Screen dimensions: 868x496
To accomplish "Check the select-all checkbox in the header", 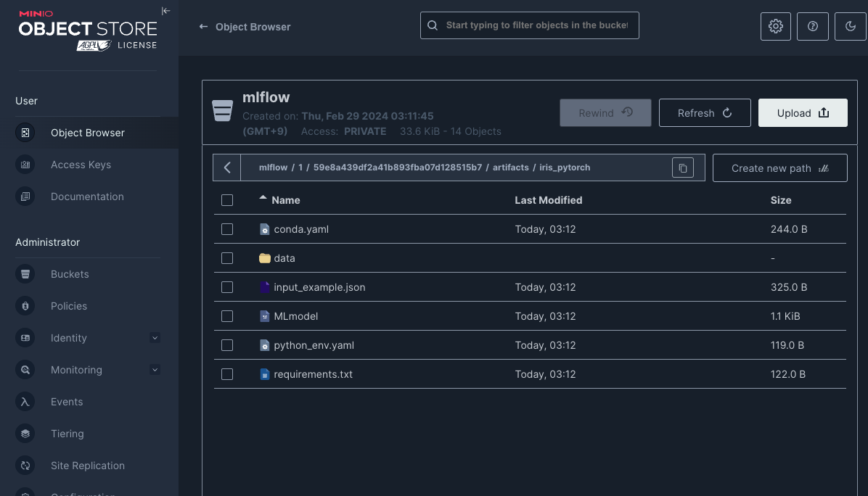I will [227, 200].
